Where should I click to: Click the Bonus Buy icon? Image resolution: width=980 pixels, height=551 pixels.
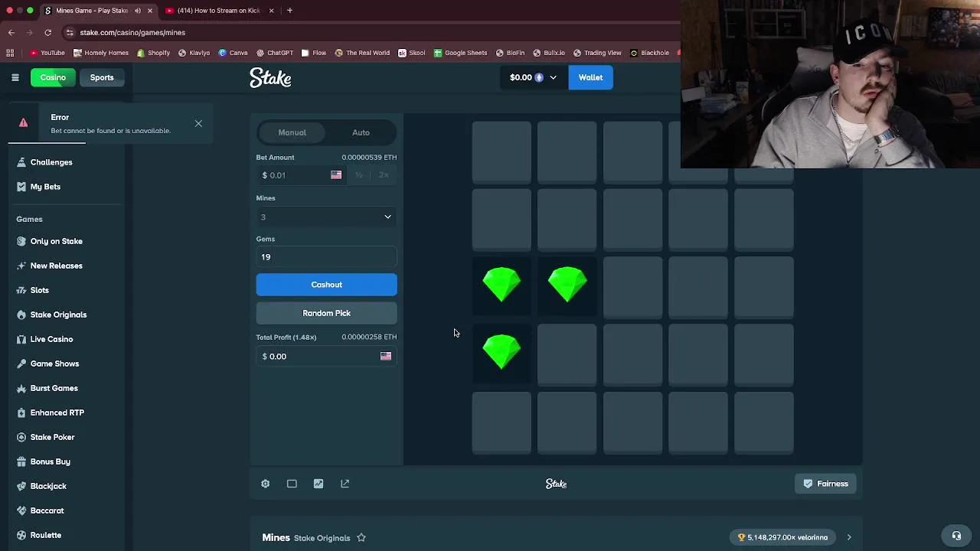coord(21,461)
